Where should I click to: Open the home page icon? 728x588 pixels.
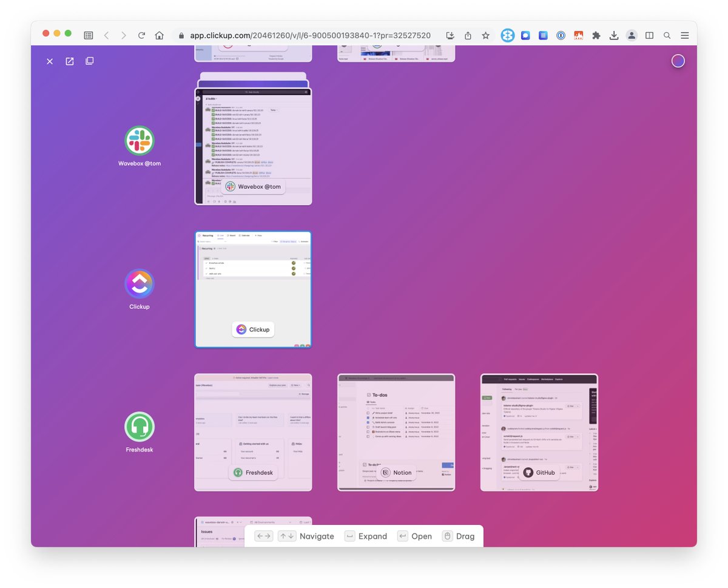(160, 36)
